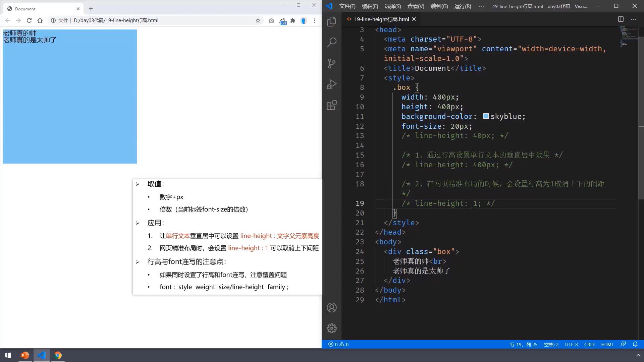Open the 编辑(E) menu
This screenshot has width=644, height=362.
[x=370, y=6]
